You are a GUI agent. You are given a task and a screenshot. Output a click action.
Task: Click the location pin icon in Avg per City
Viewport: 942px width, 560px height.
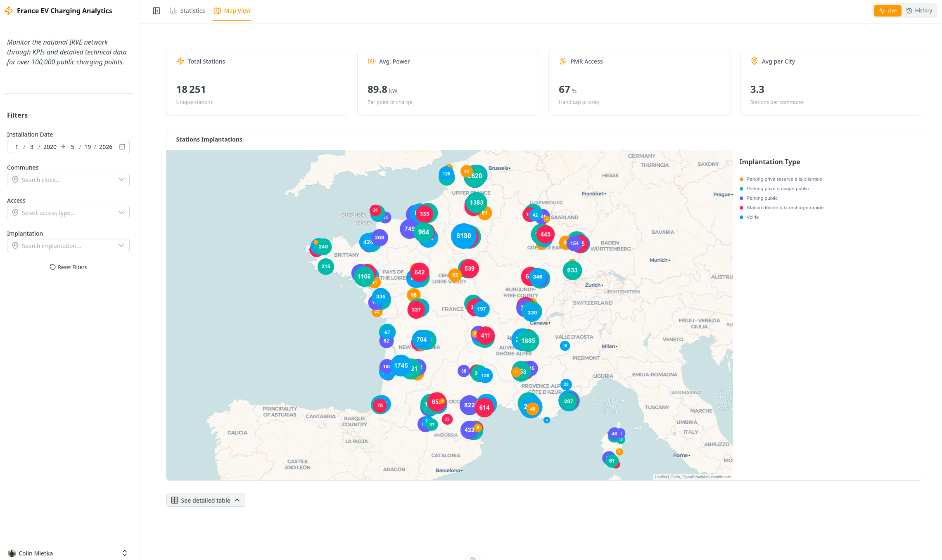click(x=754, y=61)
